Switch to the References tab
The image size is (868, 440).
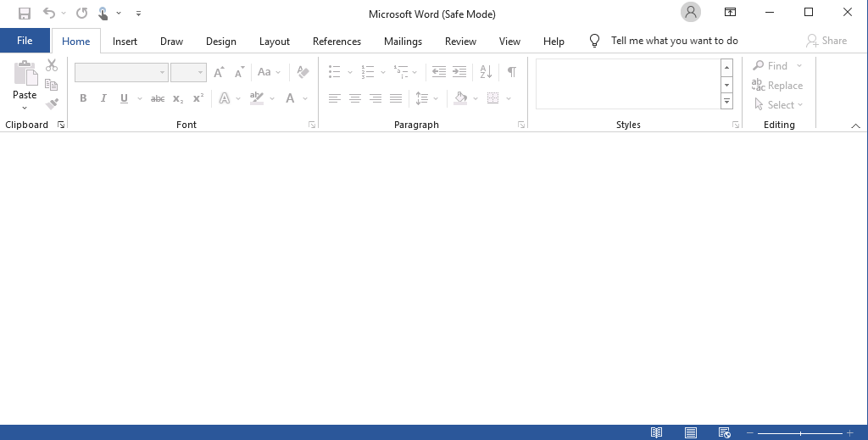click(x=337, y=41)
